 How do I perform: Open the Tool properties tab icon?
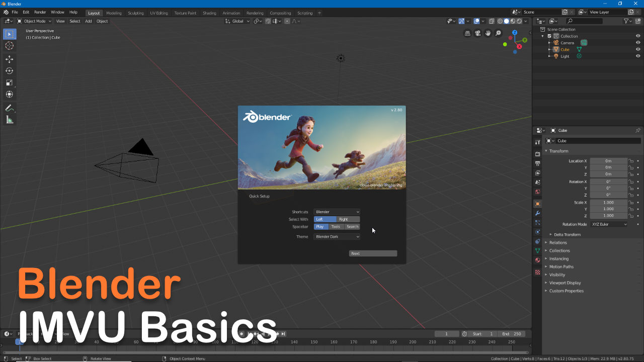coord(538,142)
